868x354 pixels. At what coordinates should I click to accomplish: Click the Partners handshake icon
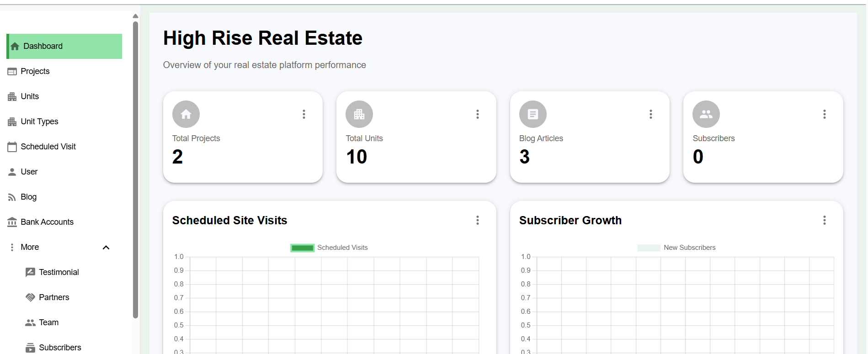[30, 297]
